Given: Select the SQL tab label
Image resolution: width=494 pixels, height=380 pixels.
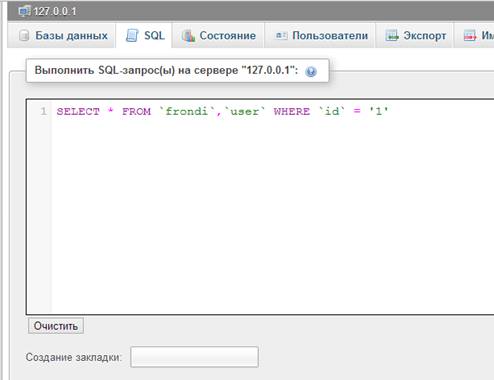Looking at the screenshot, I should point(154,35).
